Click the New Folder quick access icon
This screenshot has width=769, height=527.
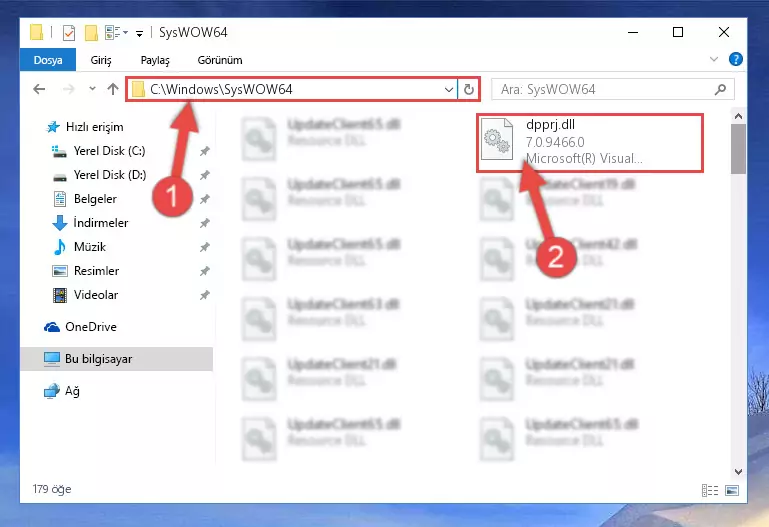pos(91,33)
